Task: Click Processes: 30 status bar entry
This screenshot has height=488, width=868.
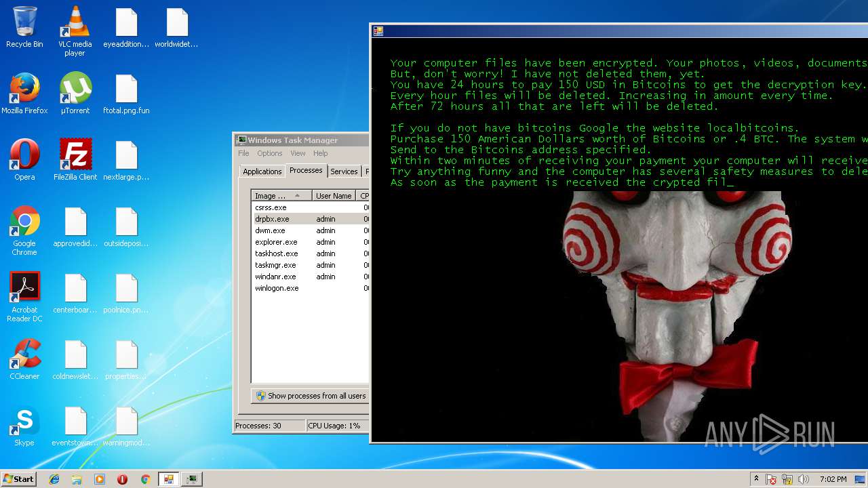Action: tap(269, 426)
